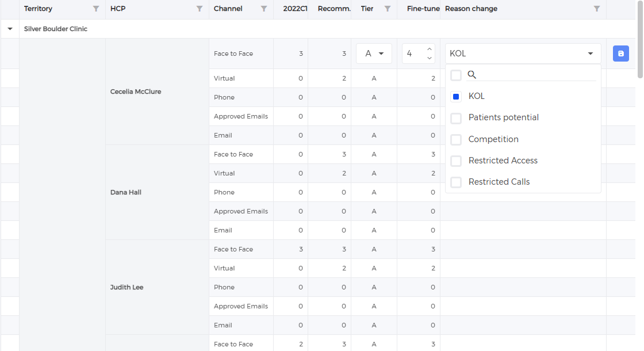Open the Channel column filter
644x351 pixels.
coord(264,9)
